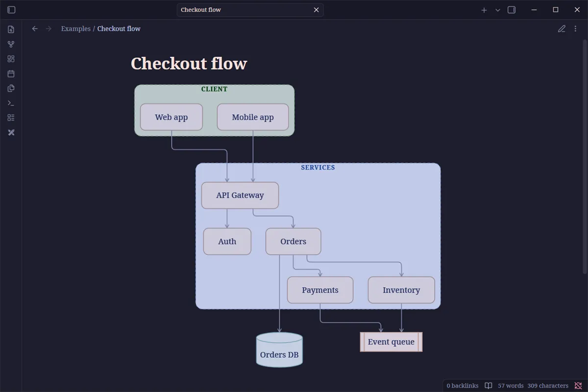Viewport: 588px width, 392px height.
Task: Click the 0 backlinks status item
Action: pos(462,386)
